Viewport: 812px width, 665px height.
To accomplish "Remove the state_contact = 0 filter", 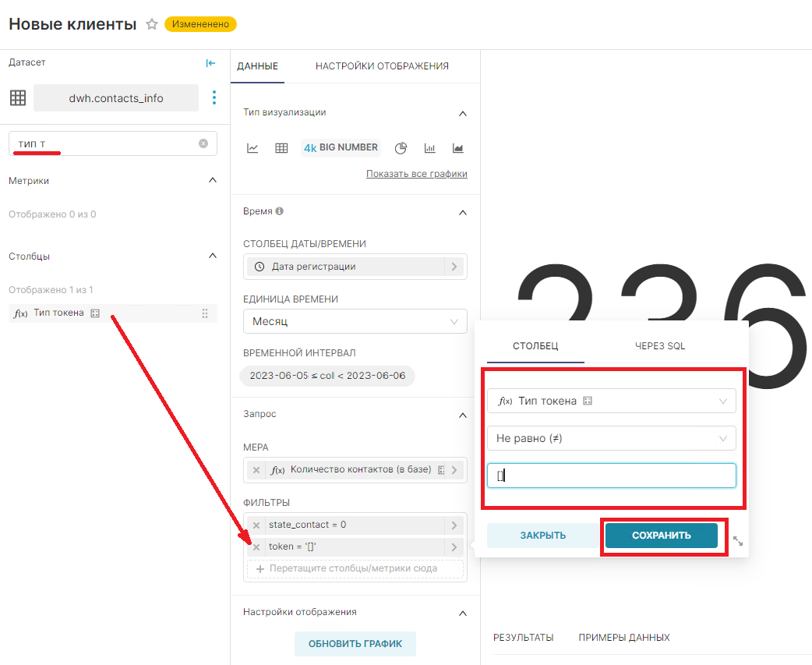I will (256, 525).
